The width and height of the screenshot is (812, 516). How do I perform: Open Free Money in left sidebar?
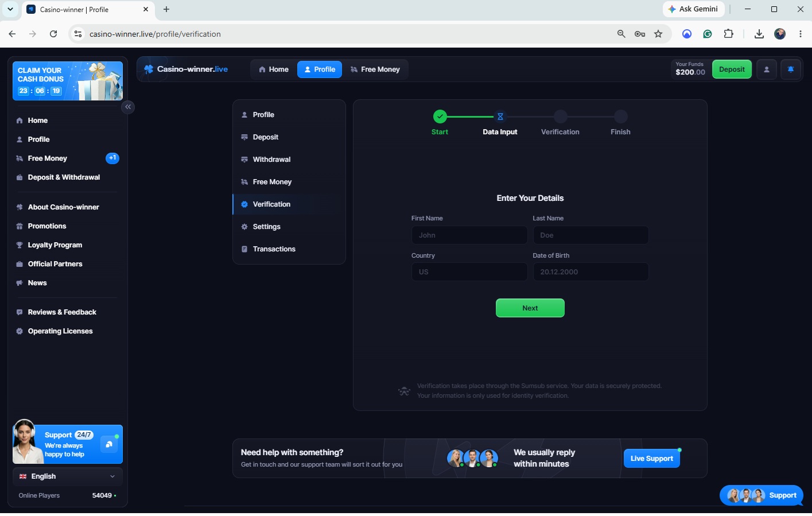click(47, 158)
